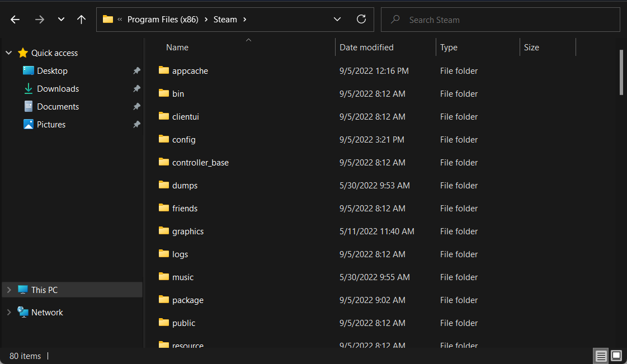Select the appcache folder icon
This screenshot has width=627, height=364.
[x=163, y=70]
